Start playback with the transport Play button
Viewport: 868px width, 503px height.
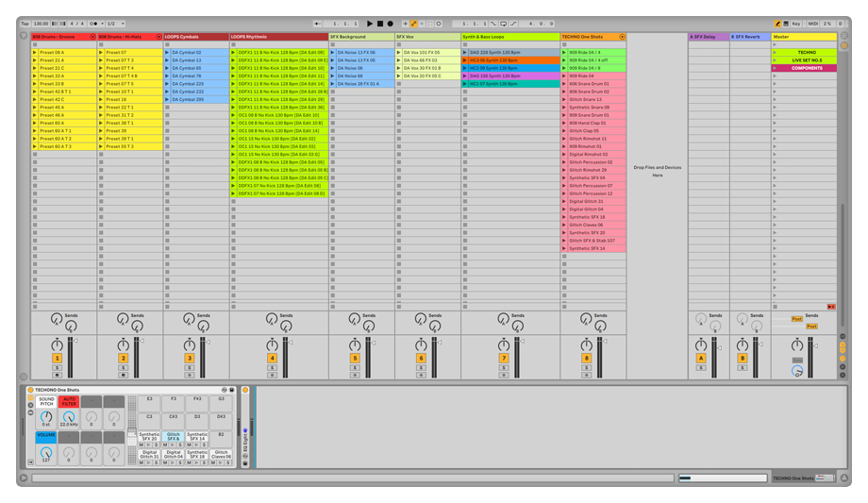(370, 24)
